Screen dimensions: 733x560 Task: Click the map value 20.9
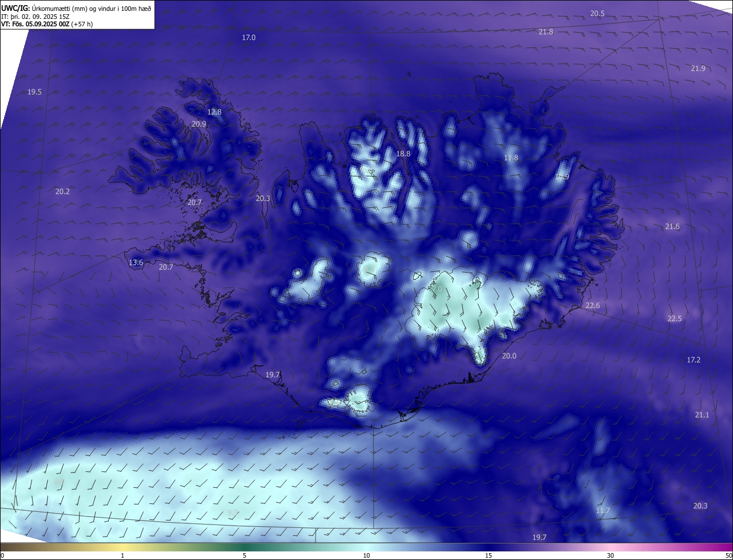(x=199, y=124)
